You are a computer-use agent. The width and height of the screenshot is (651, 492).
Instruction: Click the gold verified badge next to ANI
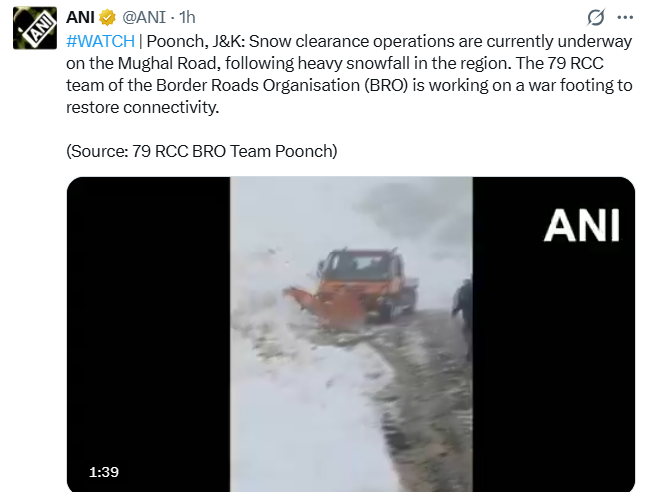[x=107, y=18]
